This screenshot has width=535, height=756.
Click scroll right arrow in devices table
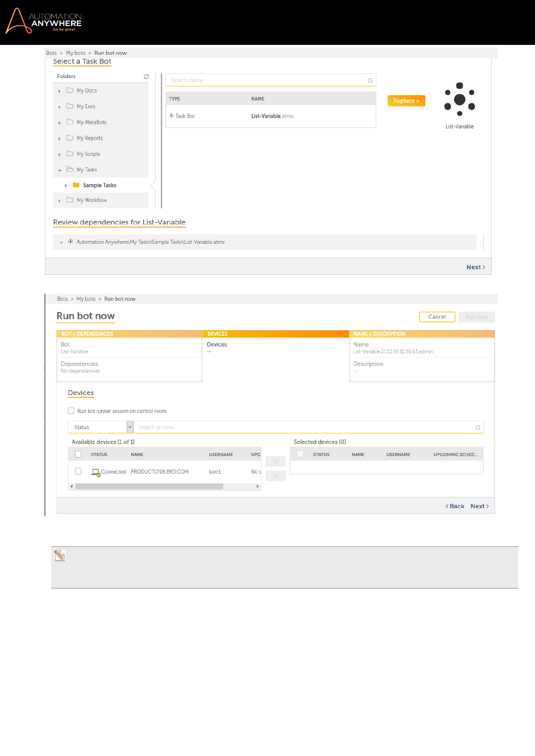click(x=257, y=486)
